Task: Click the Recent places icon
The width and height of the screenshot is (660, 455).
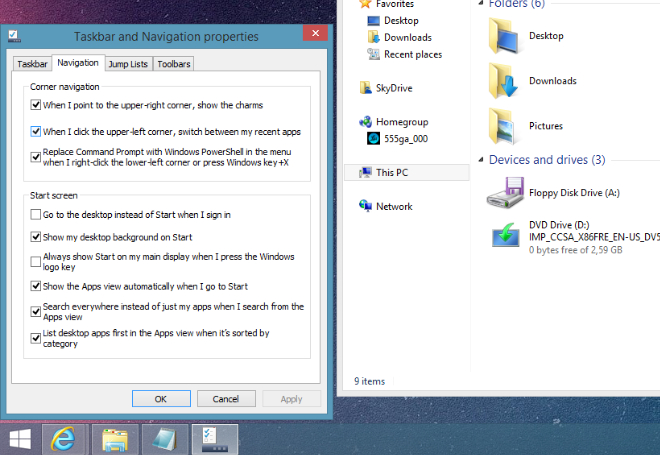Action: pyautogui.click(x=373, y=54)
